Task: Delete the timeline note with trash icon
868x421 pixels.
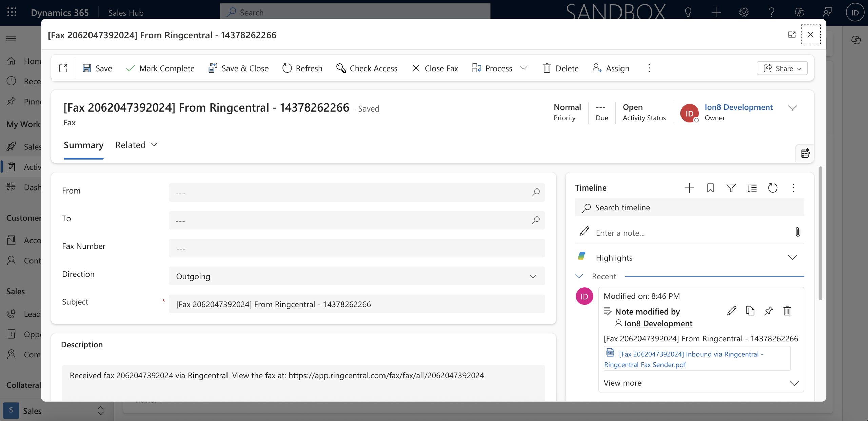Action: (x=787, y=310)
